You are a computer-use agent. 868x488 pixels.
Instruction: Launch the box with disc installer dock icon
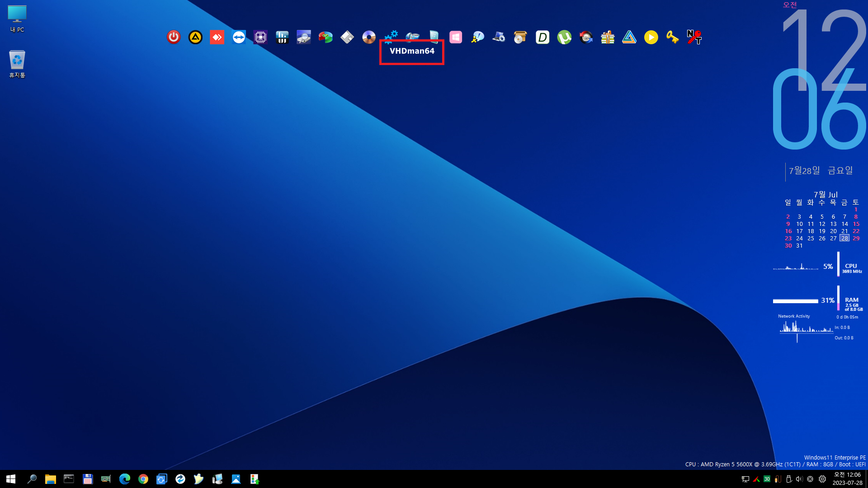[x=521, y=37]
